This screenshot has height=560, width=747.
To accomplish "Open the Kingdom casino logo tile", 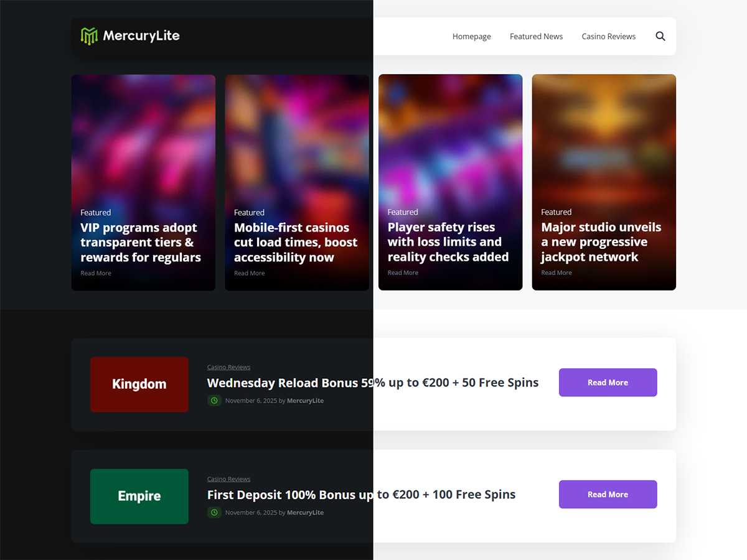I will (x=139, y=385).
